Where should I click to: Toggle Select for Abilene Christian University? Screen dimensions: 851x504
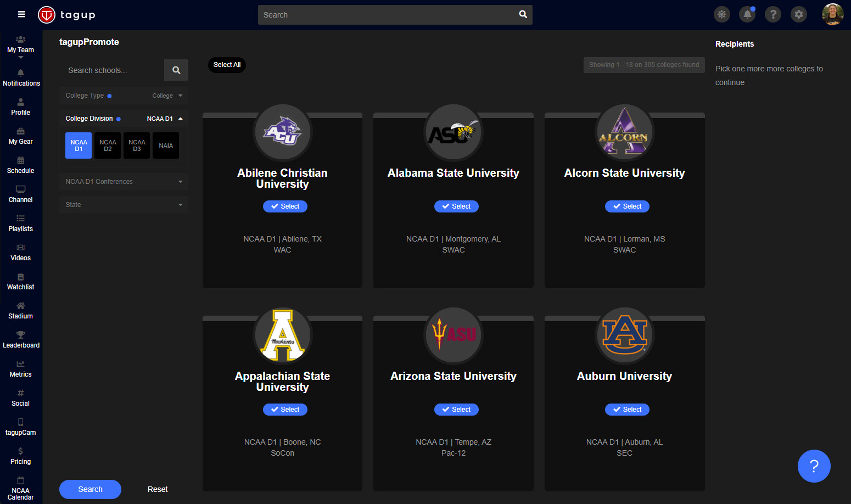tap(285, 206)
